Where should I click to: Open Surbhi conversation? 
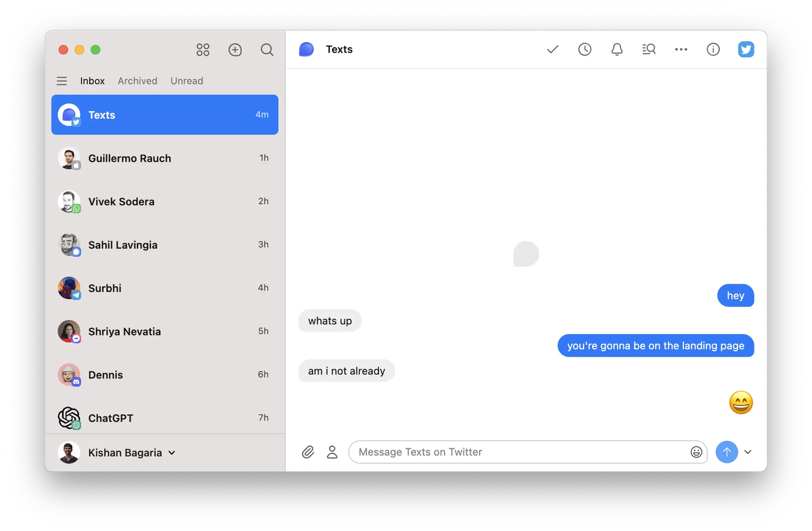pyautogui.click(x=164, y=288)
